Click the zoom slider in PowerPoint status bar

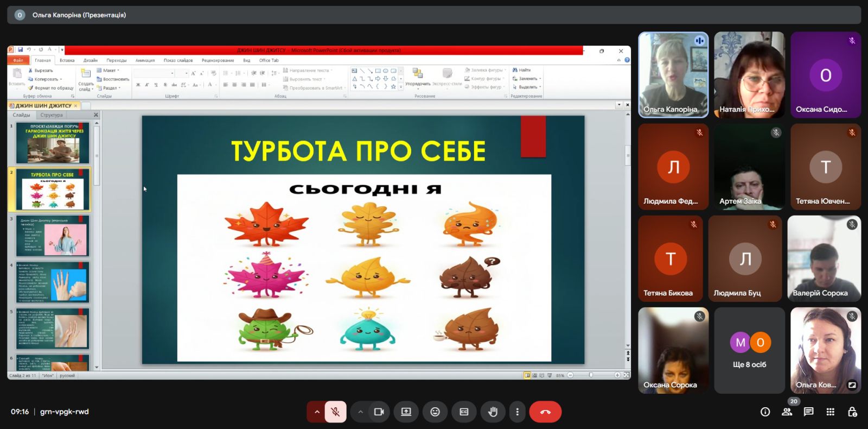click(591, 375)
